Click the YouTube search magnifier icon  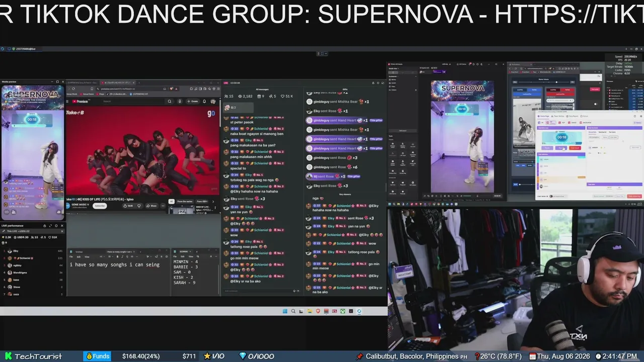(170, 101)
